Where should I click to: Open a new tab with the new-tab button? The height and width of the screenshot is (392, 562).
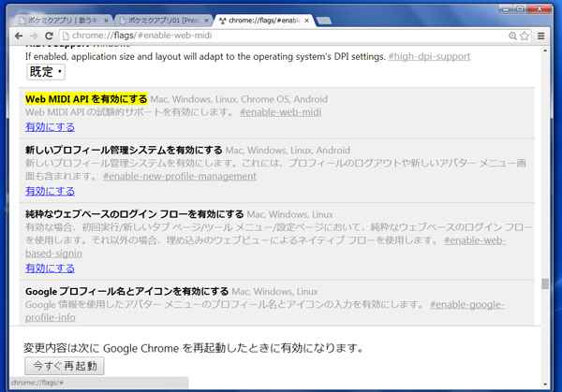(324, 21)
